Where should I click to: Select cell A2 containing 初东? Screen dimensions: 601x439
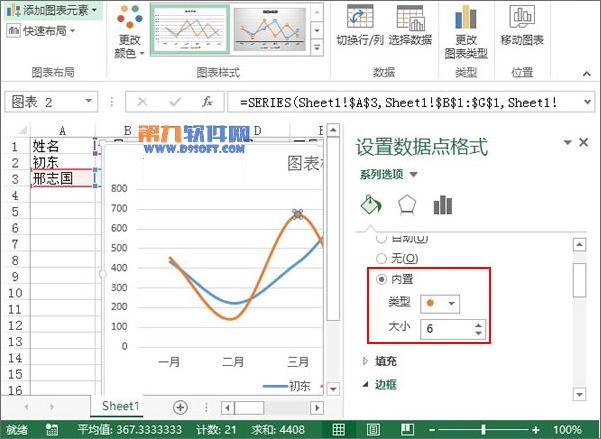[62, 162]
